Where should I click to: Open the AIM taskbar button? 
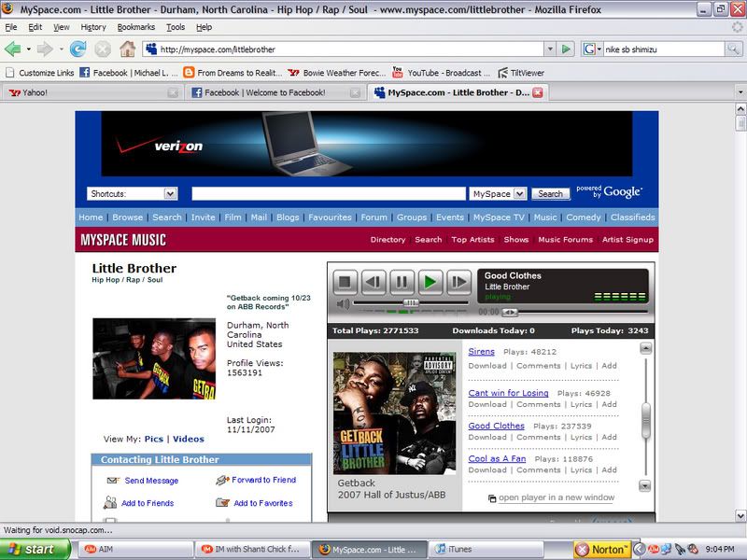(134, 549)
